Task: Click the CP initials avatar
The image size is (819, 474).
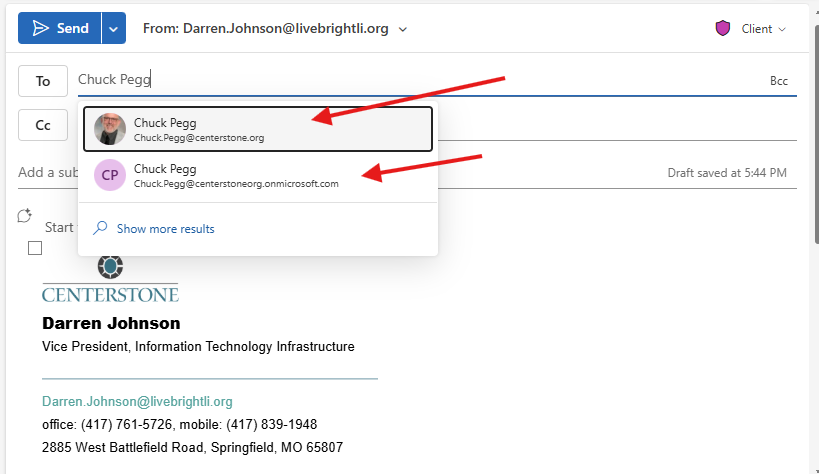Action: pyautogui.click(x=110, y=175)
